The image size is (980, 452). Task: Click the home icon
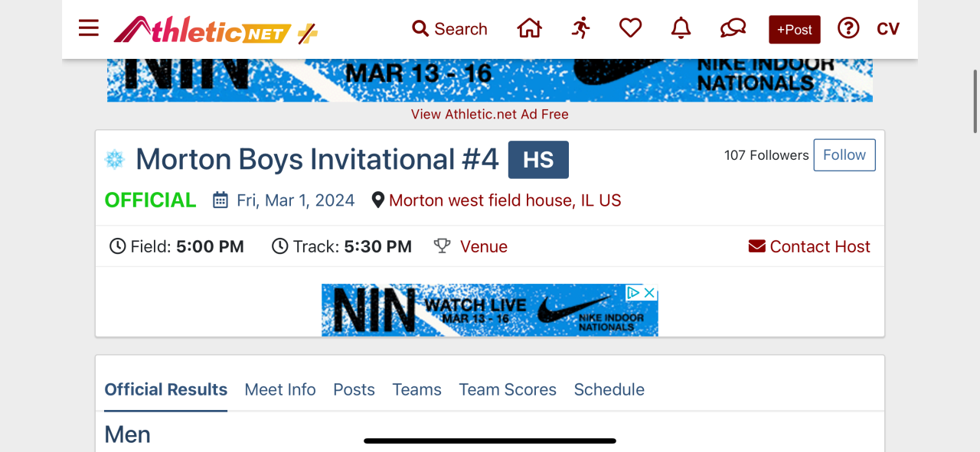[x=529, y=29]
